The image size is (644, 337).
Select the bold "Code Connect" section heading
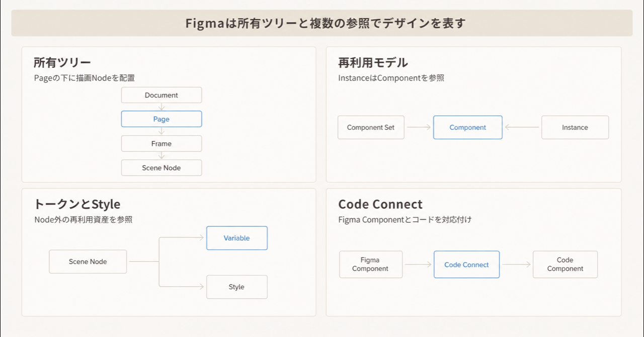(x=380, y=204)
